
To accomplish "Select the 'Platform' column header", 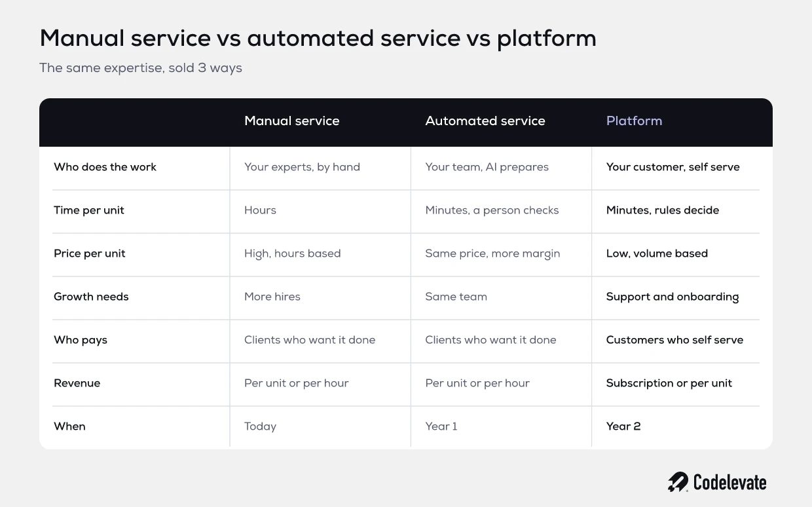I will [x=634, y=121].
